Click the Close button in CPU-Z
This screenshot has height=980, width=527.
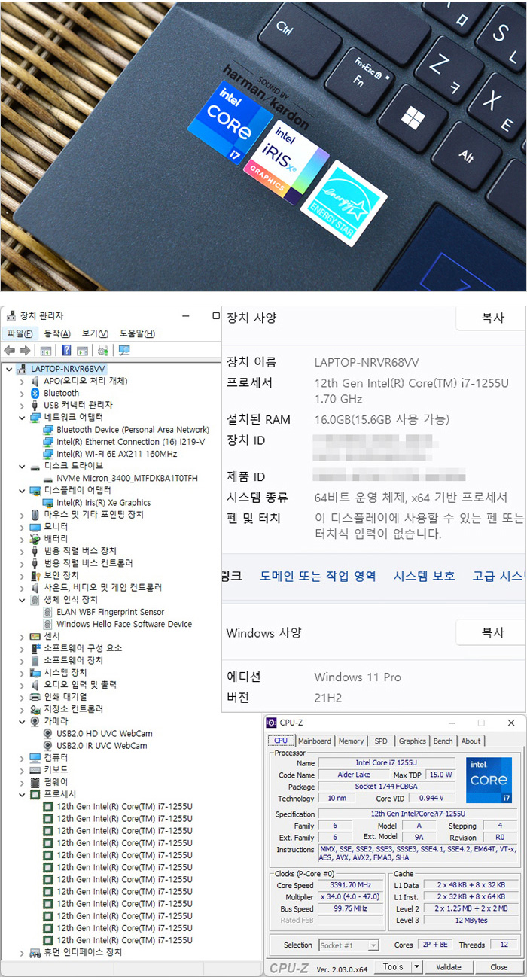pos(499,967)
